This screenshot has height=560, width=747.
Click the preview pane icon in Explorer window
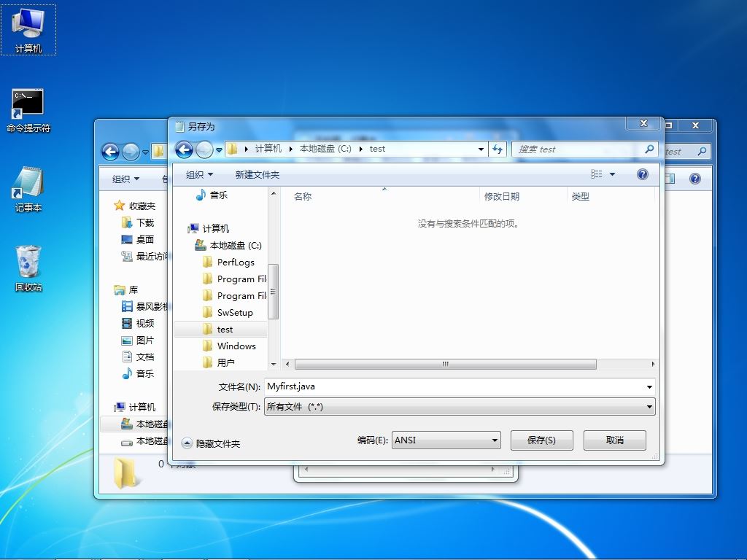point(670,179)
